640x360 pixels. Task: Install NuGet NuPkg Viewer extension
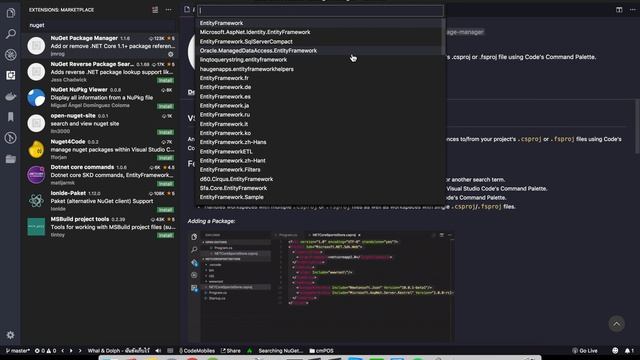pyautogui.click(x=165, y=106)
